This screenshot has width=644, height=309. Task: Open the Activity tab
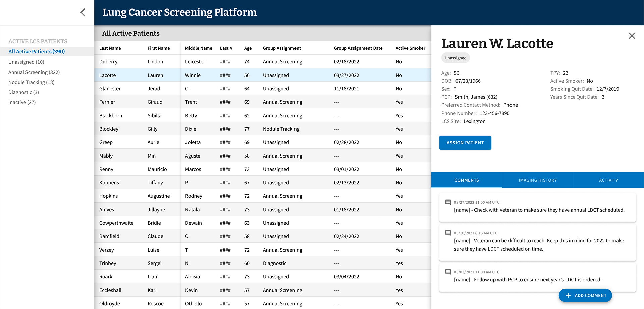click(x=608, y=180)
